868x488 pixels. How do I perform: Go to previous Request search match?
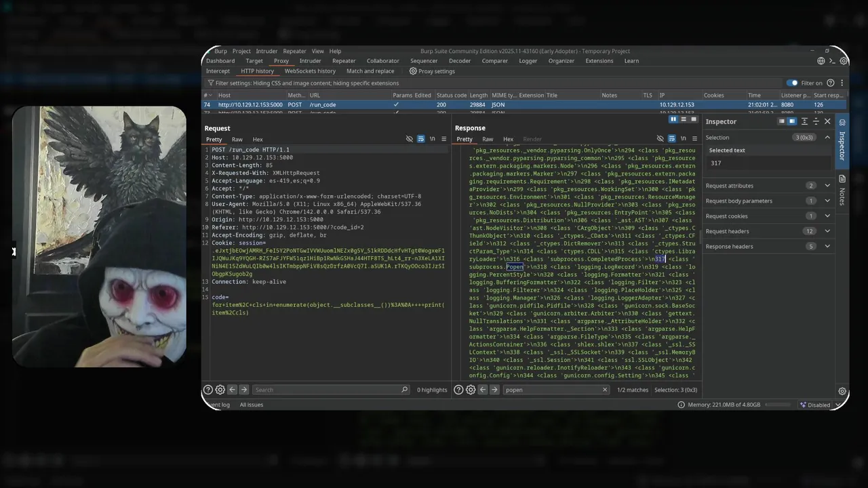point(232,390)
